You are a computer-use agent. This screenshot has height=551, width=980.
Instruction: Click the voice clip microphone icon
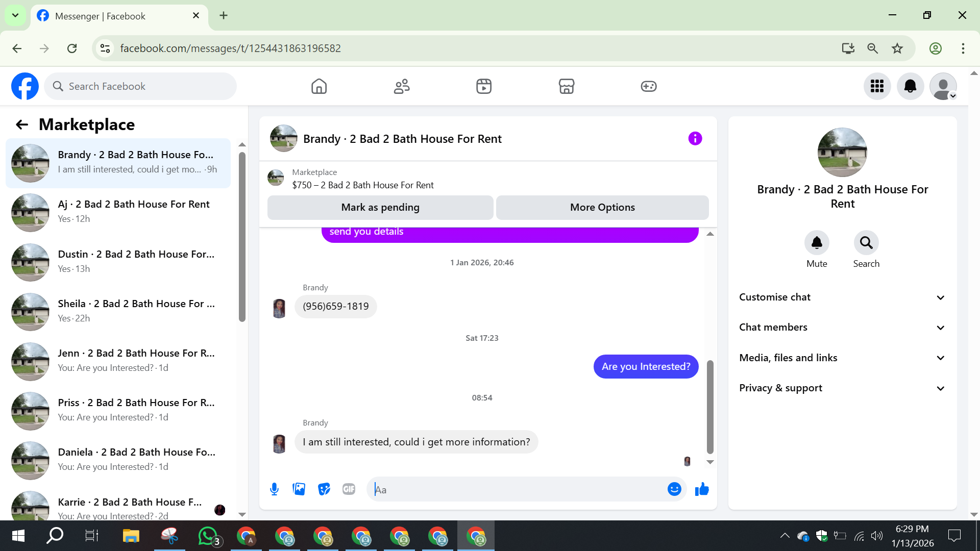pyautogui.click(x=274, y=489)
